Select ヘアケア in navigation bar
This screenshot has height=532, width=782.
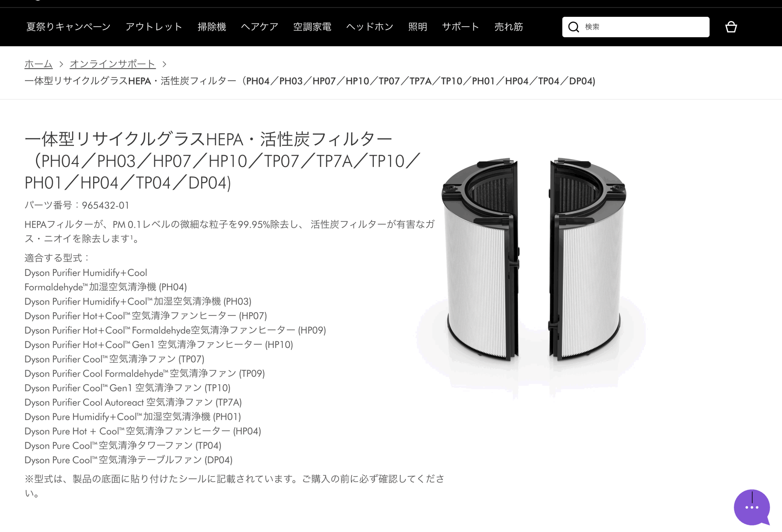point(259,27)
